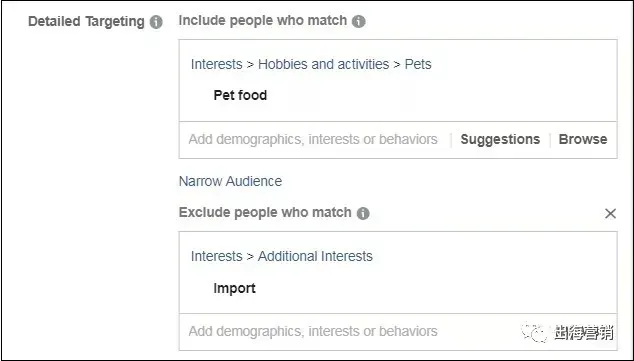Open Interests breadcrumb above Pet food

coord(216,64)
